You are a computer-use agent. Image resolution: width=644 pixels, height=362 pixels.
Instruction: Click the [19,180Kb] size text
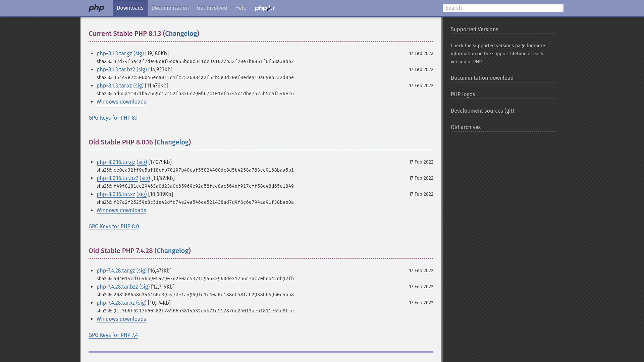click(x=157, y=54)
